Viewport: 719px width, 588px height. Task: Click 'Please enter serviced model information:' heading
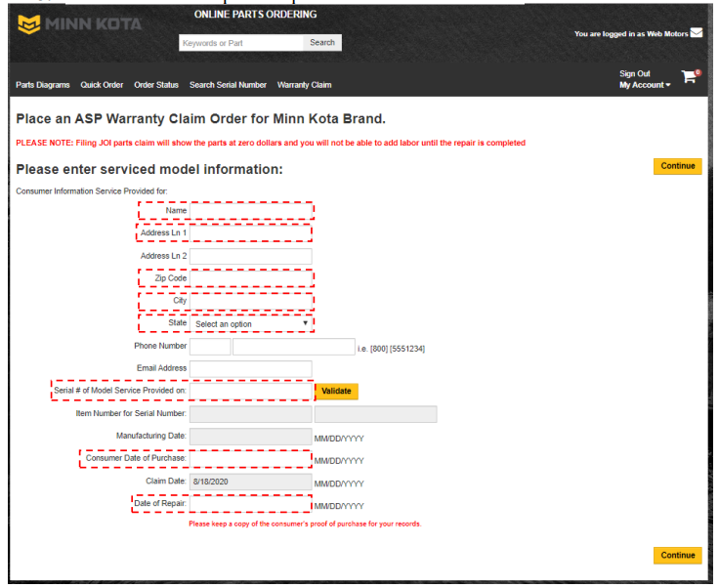coord(149,170)
